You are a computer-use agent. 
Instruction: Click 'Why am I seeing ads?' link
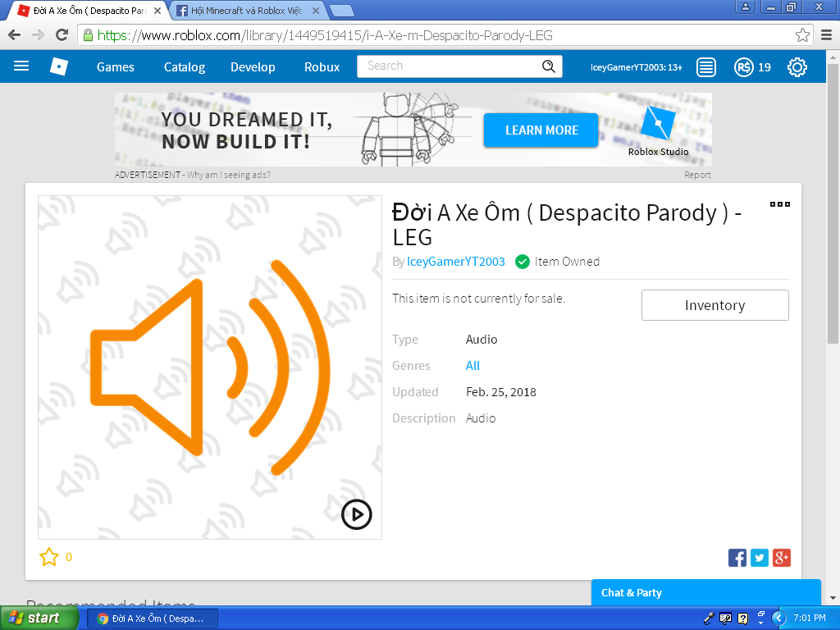(229, 175)
